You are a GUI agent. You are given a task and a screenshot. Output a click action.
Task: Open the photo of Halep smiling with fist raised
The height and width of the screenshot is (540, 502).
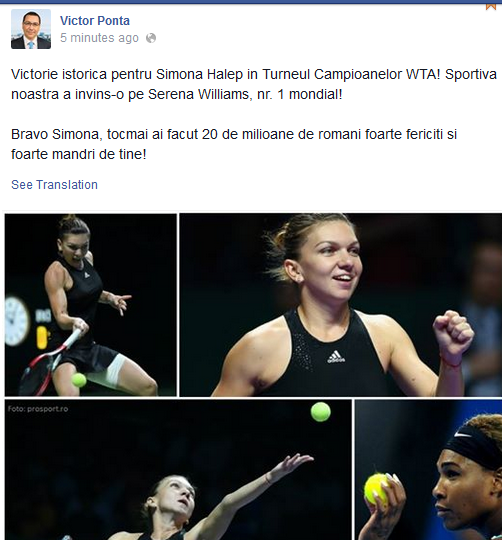coord(341,305)
